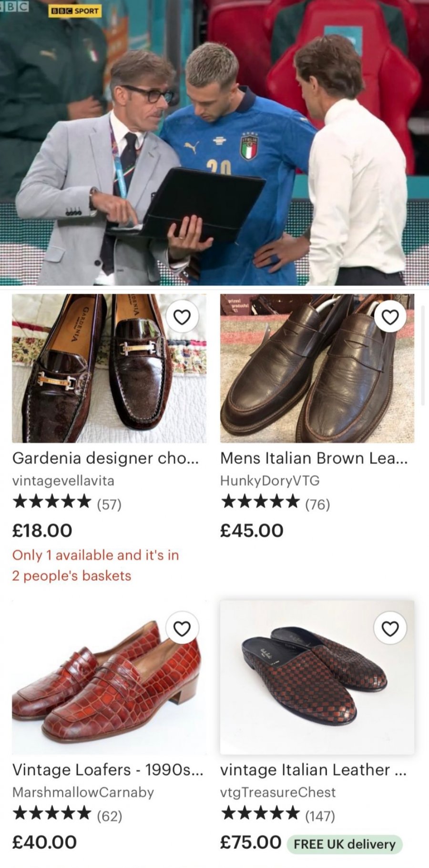The height and width of the screenshot is (868, 429).
Task: Open the Gardenia designer cho... title
Action: (105, 458)
